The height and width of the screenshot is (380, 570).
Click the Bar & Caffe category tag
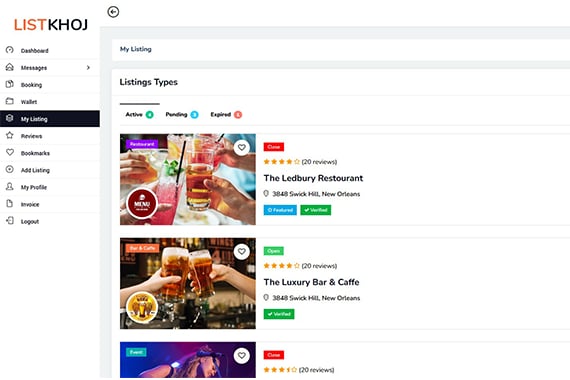coord(142,248)
